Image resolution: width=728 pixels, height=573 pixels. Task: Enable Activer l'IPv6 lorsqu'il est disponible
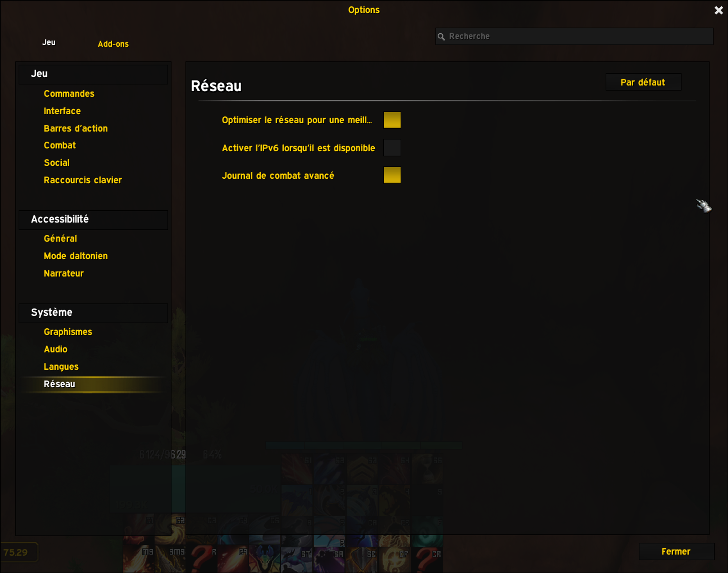392,148
